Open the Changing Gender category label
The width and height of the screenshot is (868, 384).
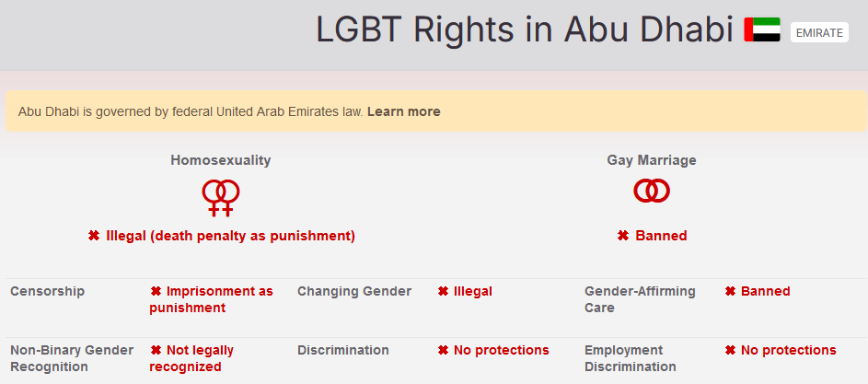click(354, 292)
